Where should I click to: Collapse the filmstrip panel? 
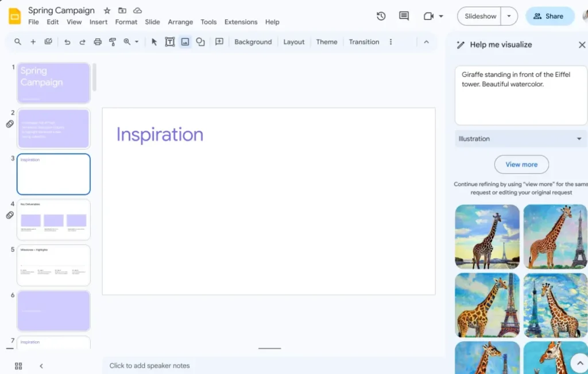click(x=41, y=366)
